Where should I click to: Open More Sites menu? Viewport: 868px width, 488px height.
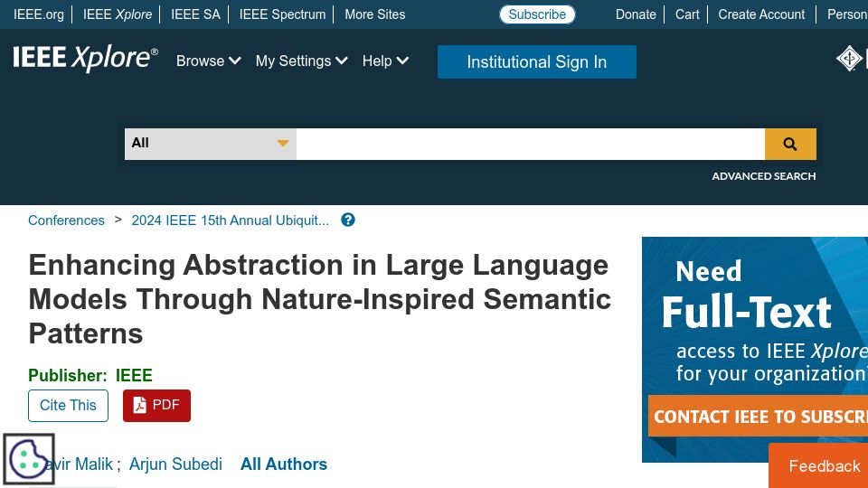pos(374,14)
